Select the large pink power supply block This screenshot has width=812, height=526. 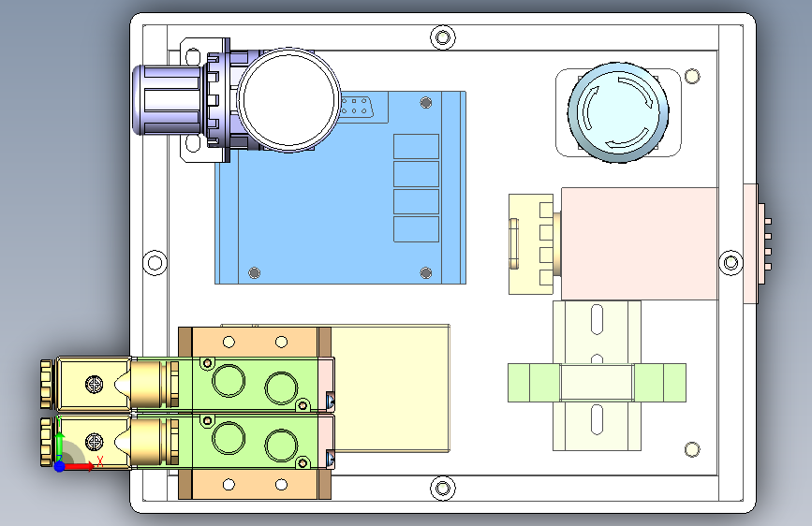click(640, 244)
